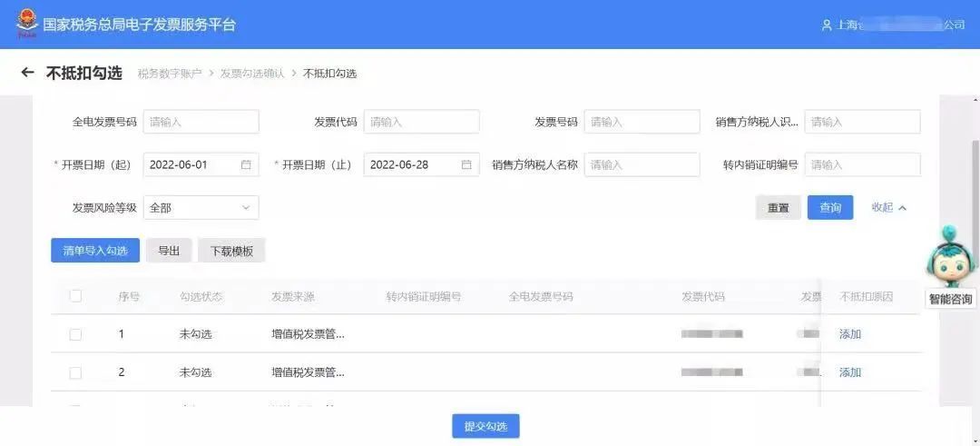
Task: Check the checkbox for row 2
Action: tap(75, 372)
